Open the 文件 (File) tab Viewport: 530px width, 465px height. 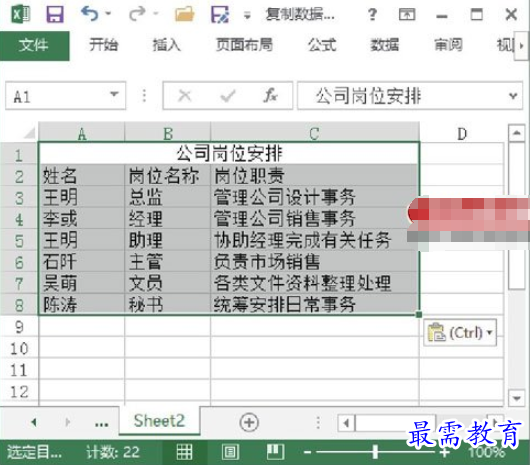pos(34,45)
